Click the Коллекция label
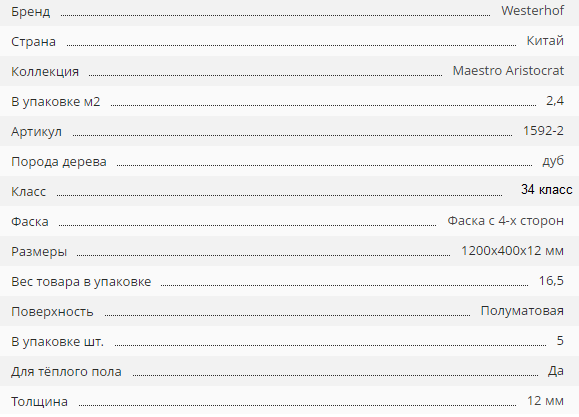Screen dimensions: 579x417 click(x=45, y=72)
